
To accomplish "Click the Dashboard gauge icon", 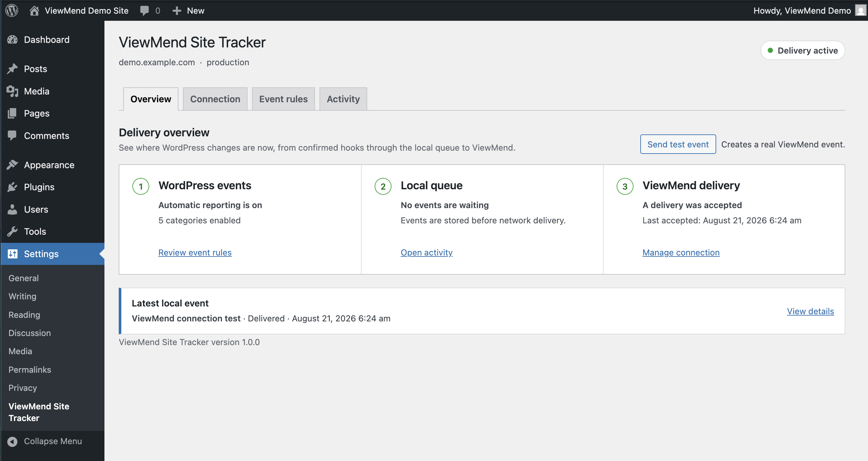I will (x=12, y=40).
